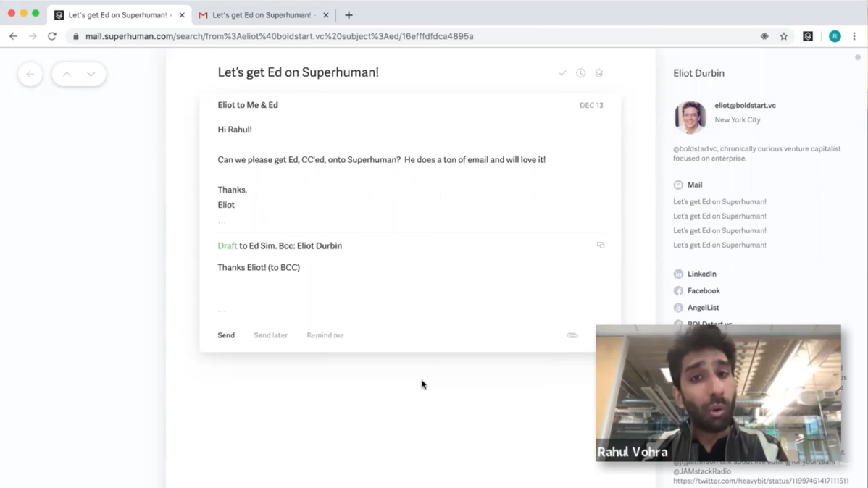Click email address eliot@boldstart.vc
Screen dimensions: 868x488
click(x=745, y=105)
